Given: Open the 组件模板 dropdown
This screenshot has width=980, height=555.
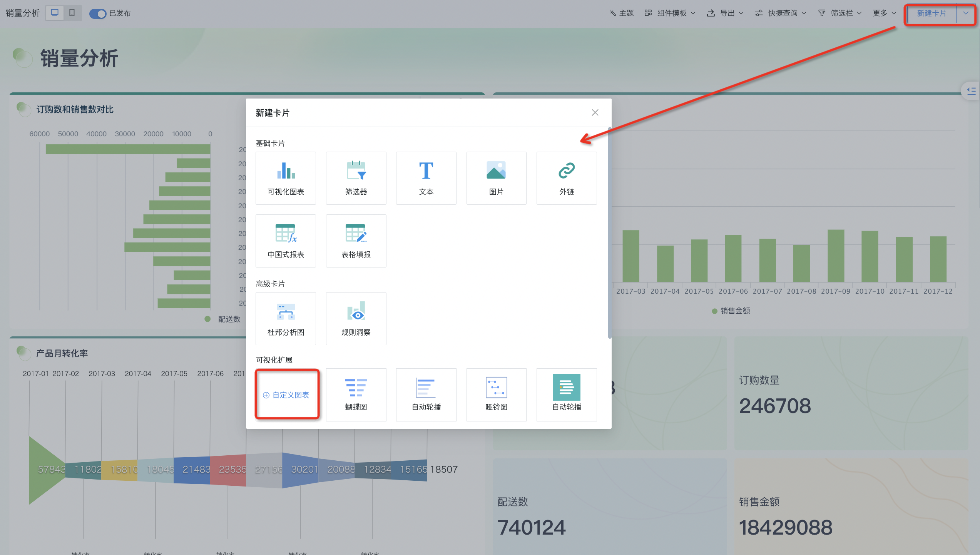Looking at the screenshot, I should click(670, 13).
